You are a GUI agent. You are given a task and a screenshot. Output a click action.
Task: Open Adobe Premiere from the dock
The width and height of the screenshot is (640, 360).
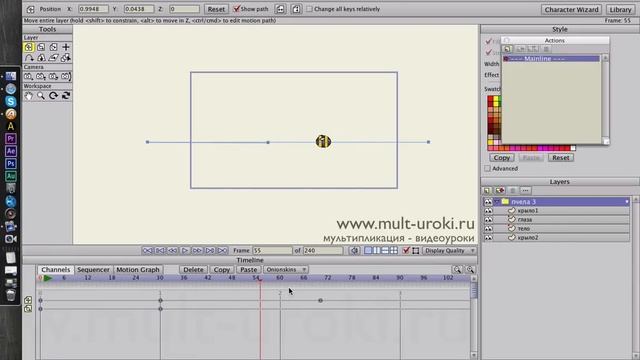point(11,139)
